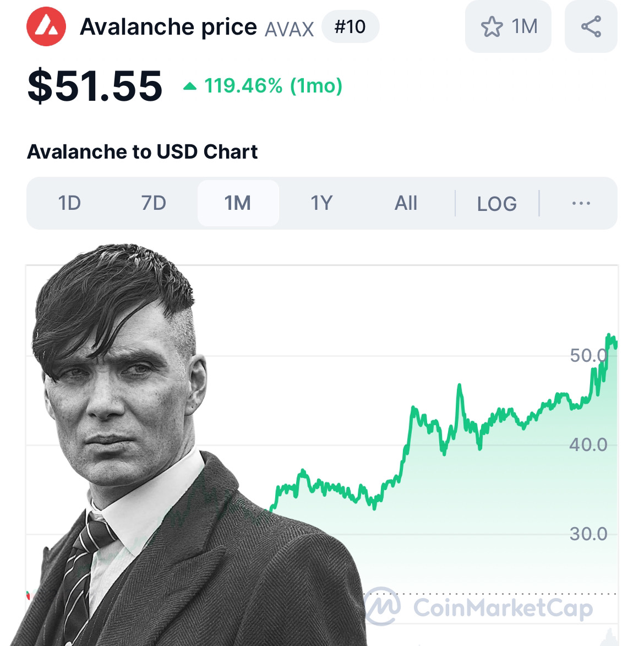The width and height of the screenshot is (644, 646).
Task: Choose the All time range tab
Action: tap(406, 203)
